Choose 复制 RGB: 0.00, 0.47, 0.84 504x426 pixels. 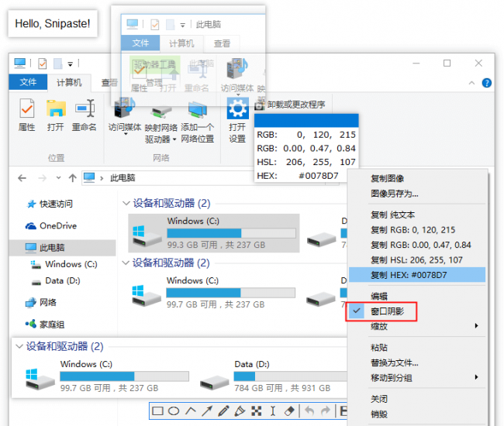[x=417, y=245]
